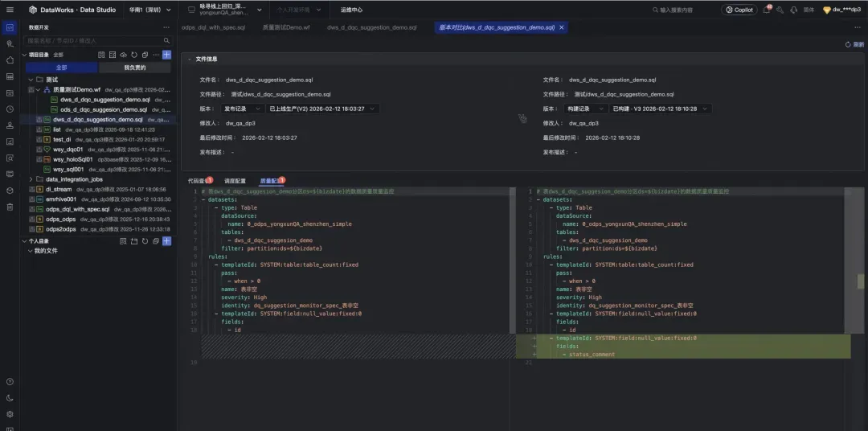Collapse the 个人目录 section
The image size is (868, 431).
point(24,241)
